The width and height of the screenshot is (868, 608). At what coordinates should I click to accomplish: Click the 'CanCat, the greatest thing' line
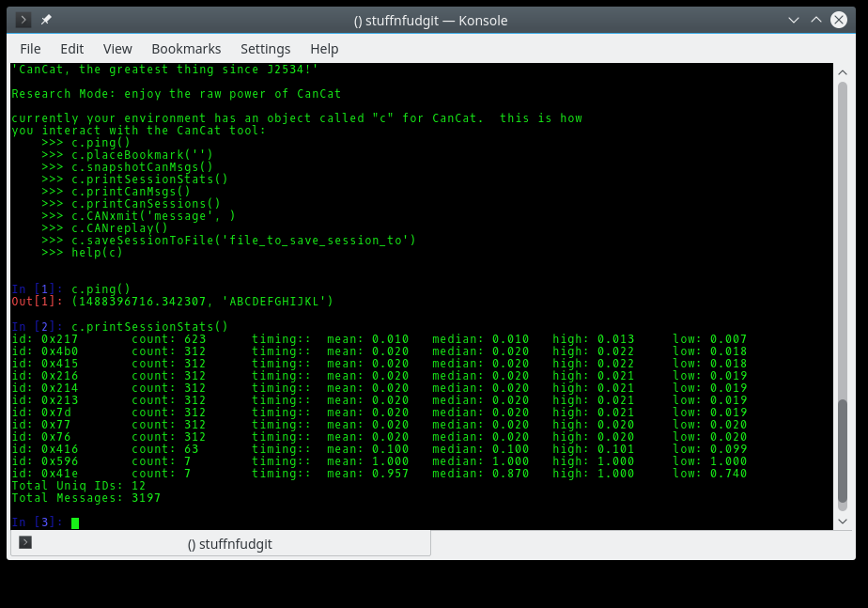coord(165,70)
